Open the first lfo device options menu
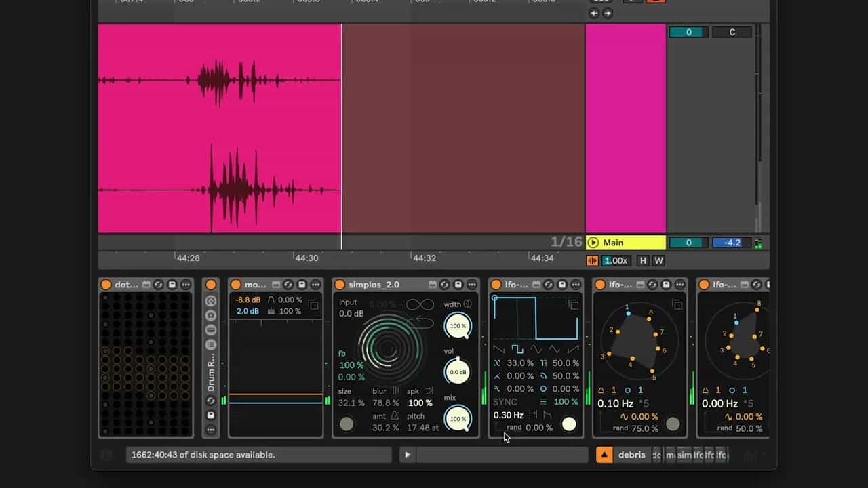Viewport: 868px width, 488px height. [x=576, y=285]
